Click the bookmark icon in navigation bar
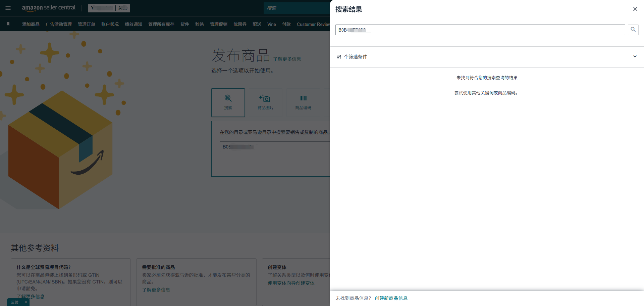644x306 pixels. pos(8,24)
